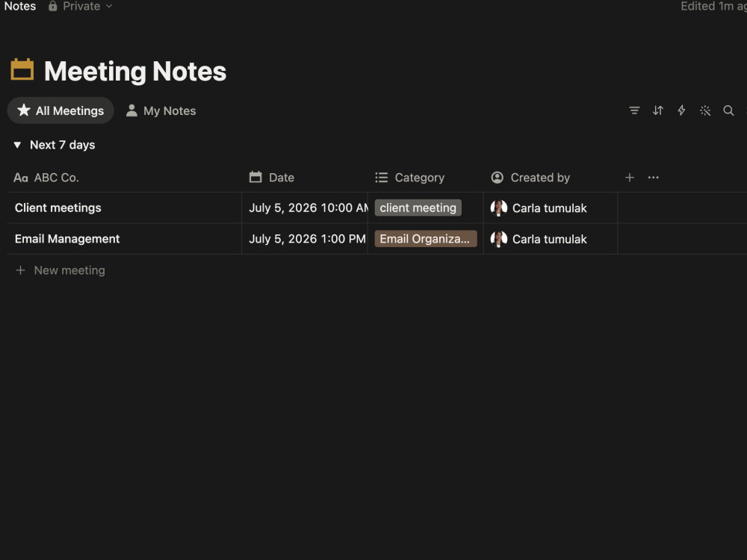
Task: Click the sparkle AI icon in the toolbar
Action: 705,111
